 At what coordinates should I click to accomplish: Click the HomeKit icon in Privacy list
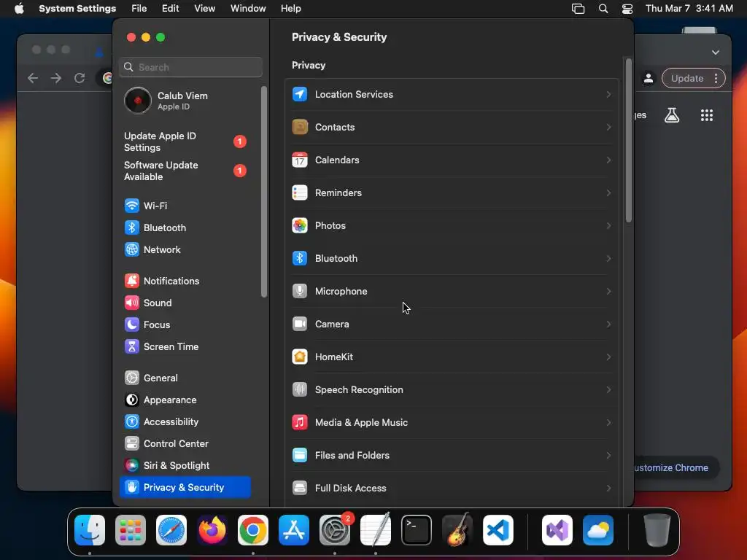pyautogui.click(x=300, y=357)
